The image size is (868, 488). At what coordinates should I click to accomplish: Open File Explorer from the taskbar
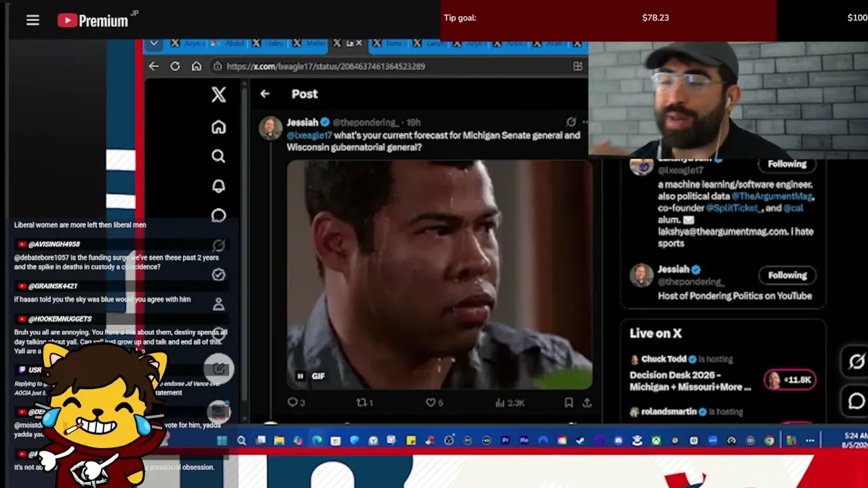point(279,441)
